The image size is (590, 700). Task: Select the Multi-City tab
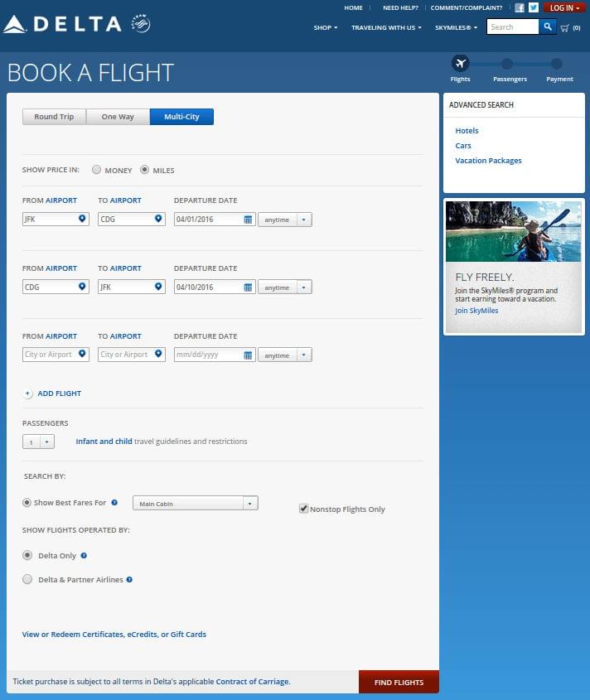(x=181, y=117)
